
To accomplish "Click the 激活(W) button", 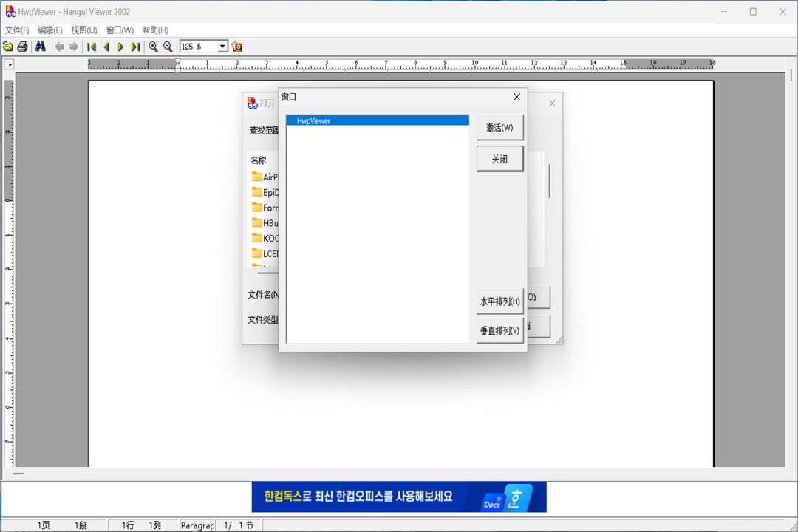I will coord(499,127).
